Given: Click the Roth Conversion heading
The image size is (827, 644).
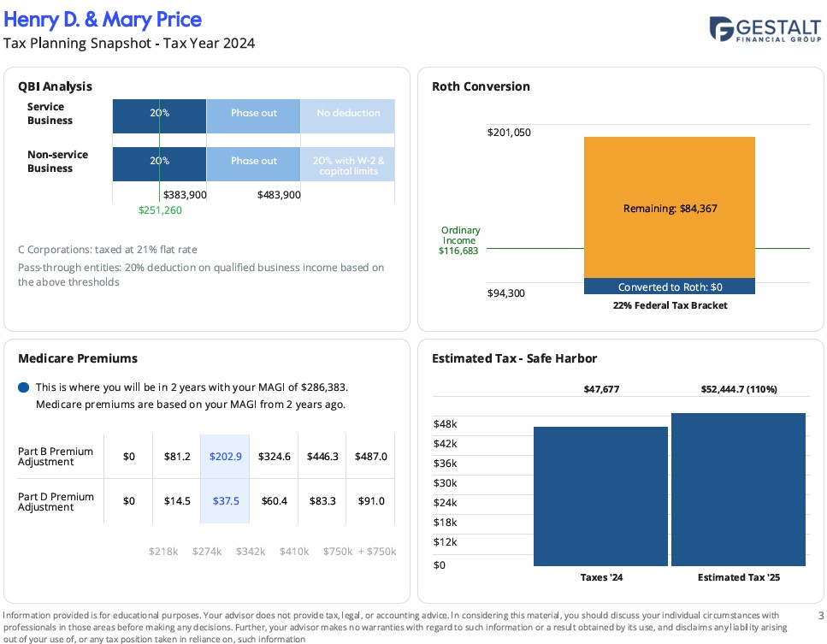Looking at the screenshot, I should click(481, 86).
